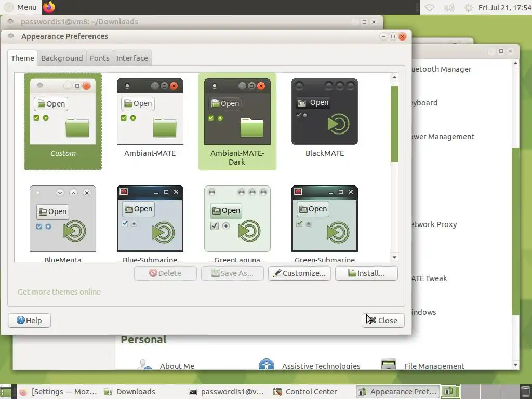532x399 pixels.
Task: Open Windows settings in Control Center
Action: [x=424, y=312]
